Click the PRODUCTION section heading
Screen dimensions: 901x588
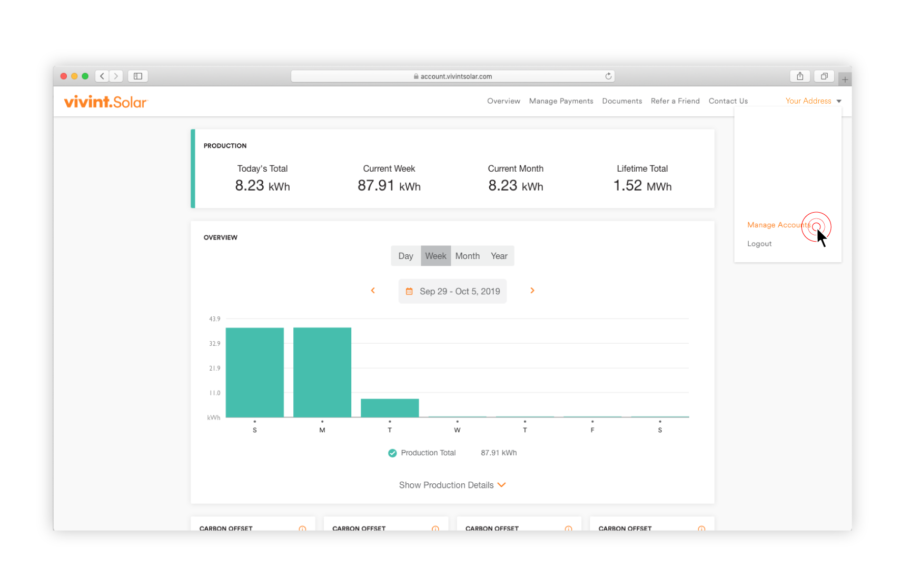point(225,146)
